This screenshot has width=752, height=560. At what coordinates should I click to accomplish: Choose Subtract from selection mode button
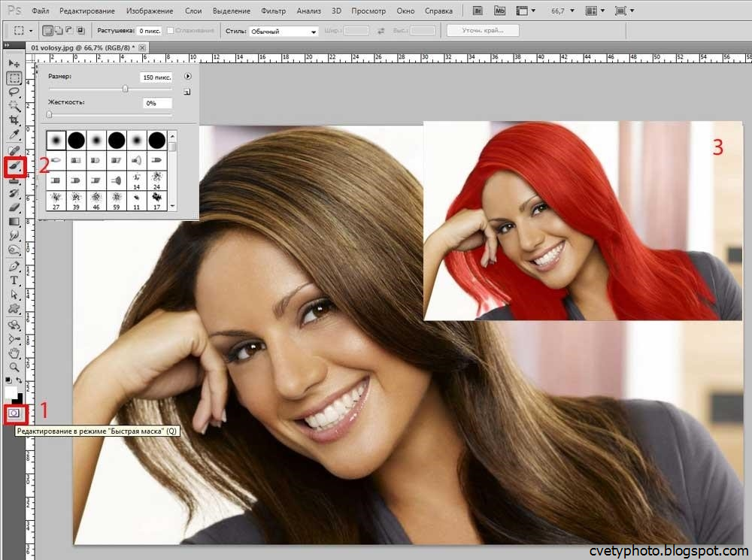(x=69, y=31)
